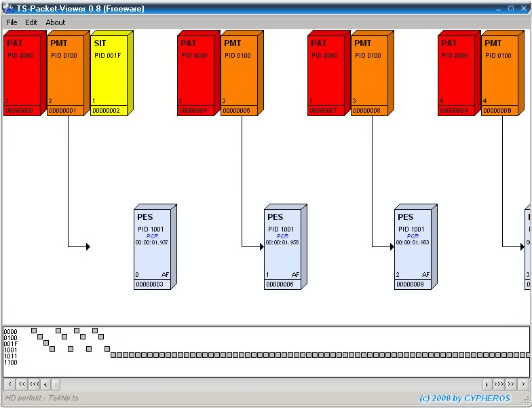Select the PMT packet block 00000008

tap(372, 73)
